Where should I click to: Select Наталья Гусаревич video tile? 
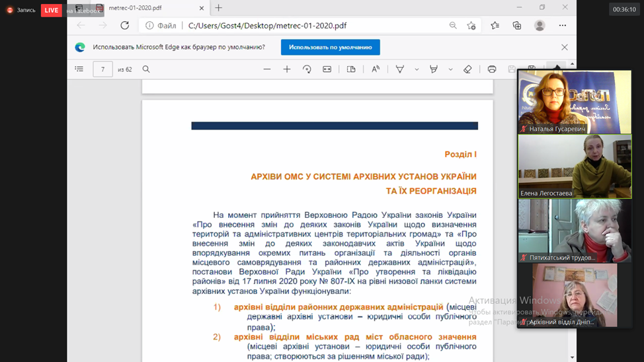point(575,102)
